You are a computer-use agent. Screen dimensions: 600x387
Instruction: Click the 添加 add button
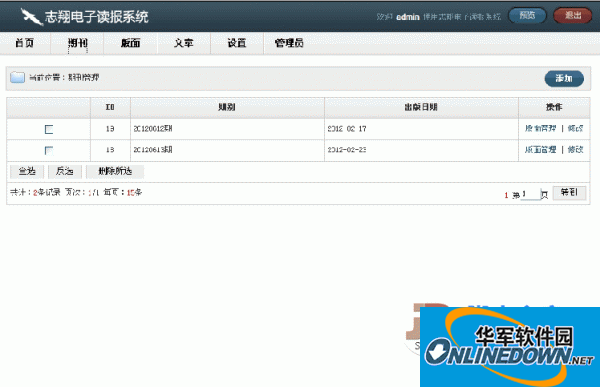click(564, 78)
